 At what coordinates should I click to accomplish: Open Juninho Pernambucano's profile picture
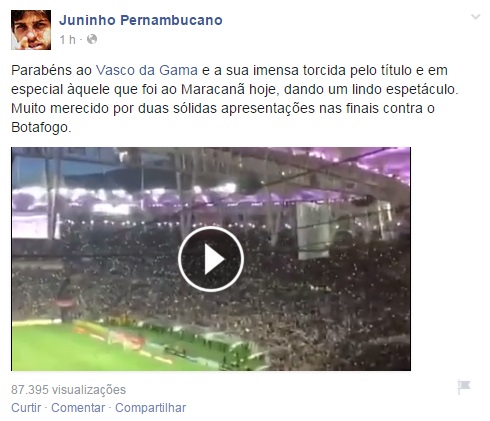pyautogui.click(x=31, y=30)
